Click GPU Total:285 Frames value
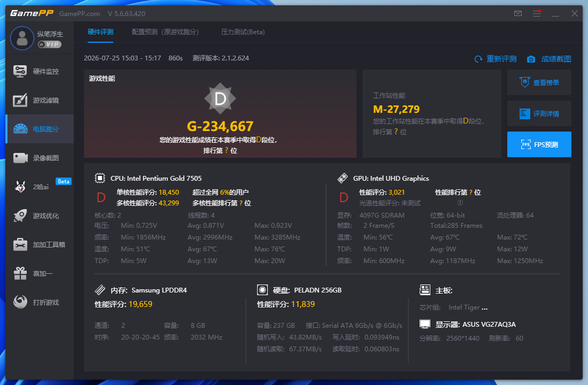The image size is (588, 385). click(457, 226)
